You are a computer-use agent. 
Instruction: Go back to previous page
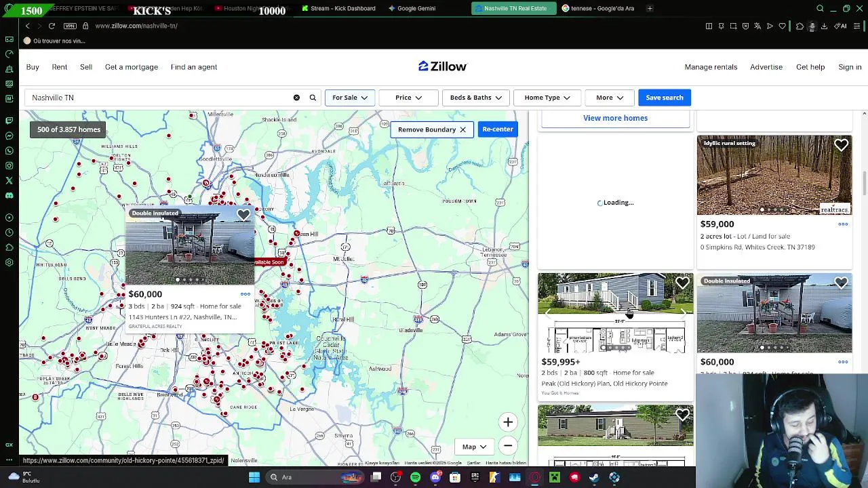(x=28, y=26)
